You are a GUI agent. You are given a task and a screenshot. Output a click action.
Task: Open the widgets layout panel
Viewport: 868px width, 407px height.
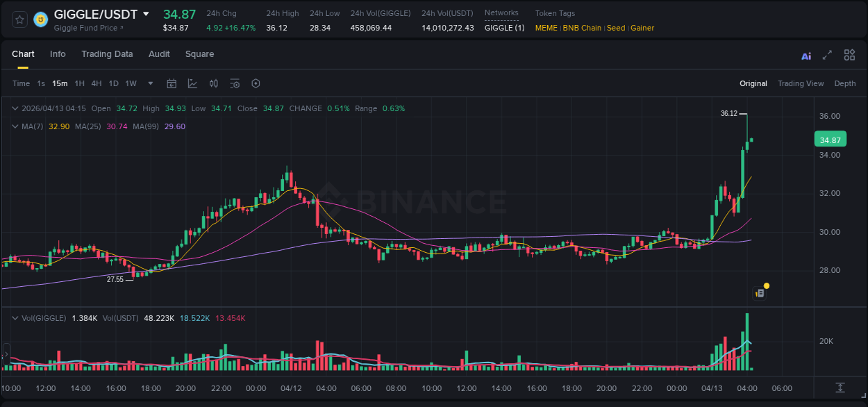[849, 55]
